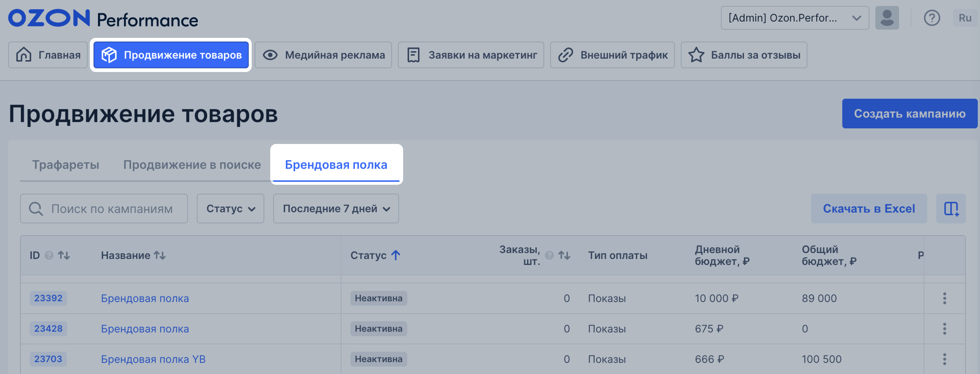Switch to Трафареты tab
This screenshot has width=980, height=374.
pyautogui.click(x=65, y=164)
